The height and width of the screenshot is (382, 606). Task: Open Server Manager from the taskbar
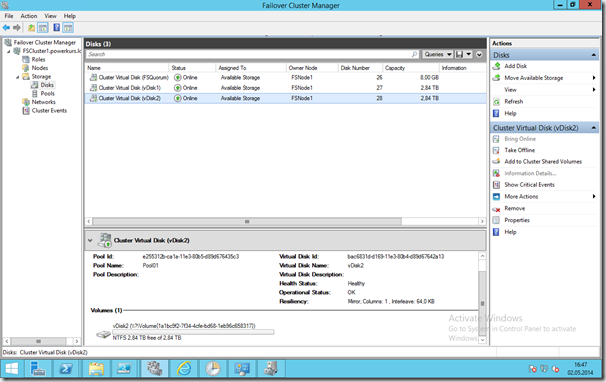tap(38, 369)
